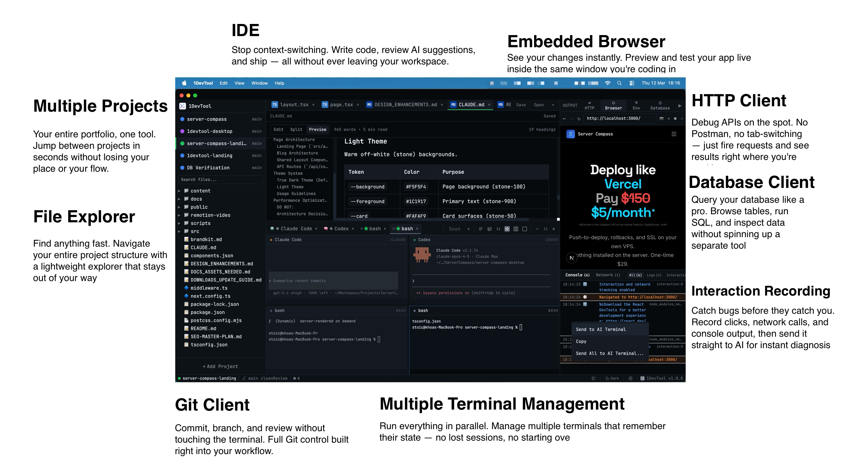Select the column layout icon in terminal toolbar
Screen dimensions: 868x473
516,229
